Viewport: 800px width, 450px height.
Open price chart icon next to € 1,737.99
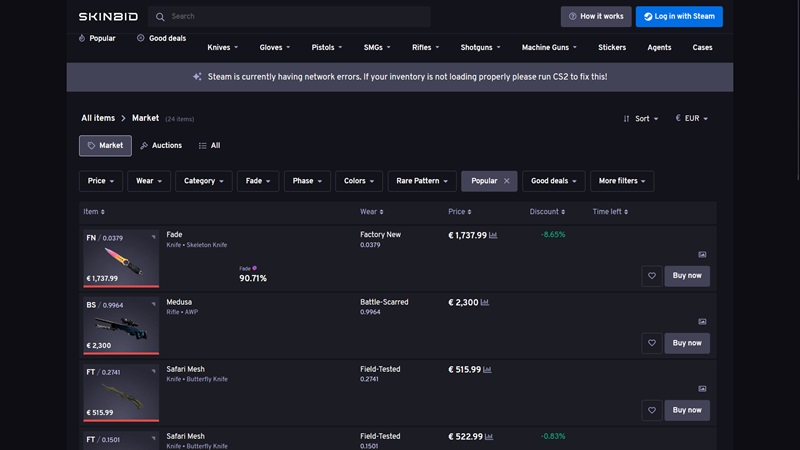point(493,235)
